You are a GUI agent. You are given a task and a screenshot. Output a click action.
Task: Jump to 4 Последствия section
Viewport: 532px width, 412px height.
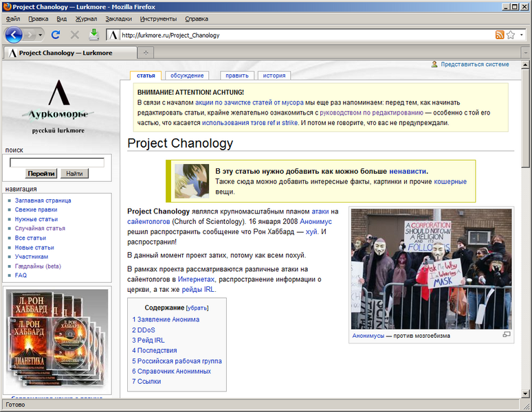pyautogui.click(x=155, y=350)
